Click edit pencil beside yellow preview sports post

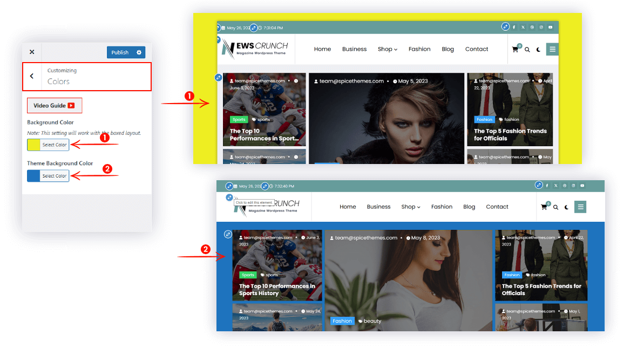coord(218,77)
